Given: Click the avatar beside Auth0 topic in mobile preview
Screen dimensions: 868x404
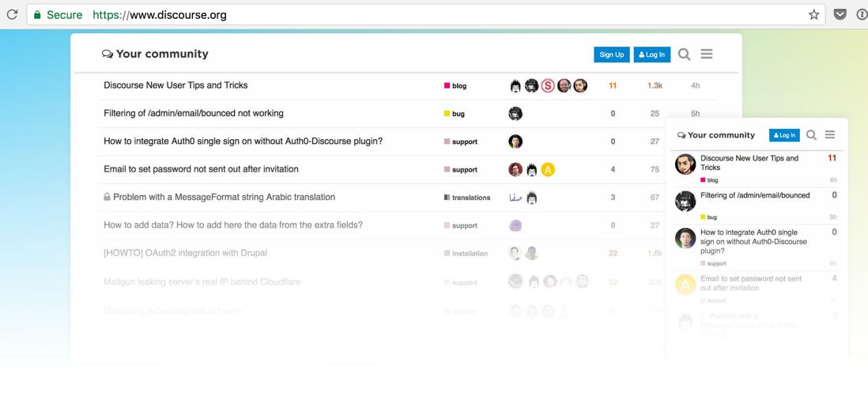Looking at the screenshot, I should coord(685,238).
